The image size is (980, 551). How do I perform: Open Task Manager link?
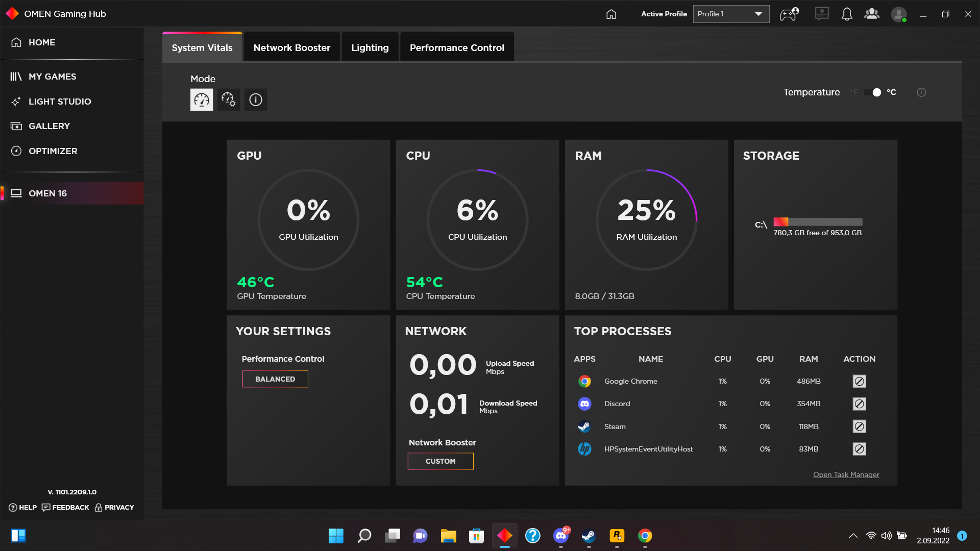tap(846, 474)
